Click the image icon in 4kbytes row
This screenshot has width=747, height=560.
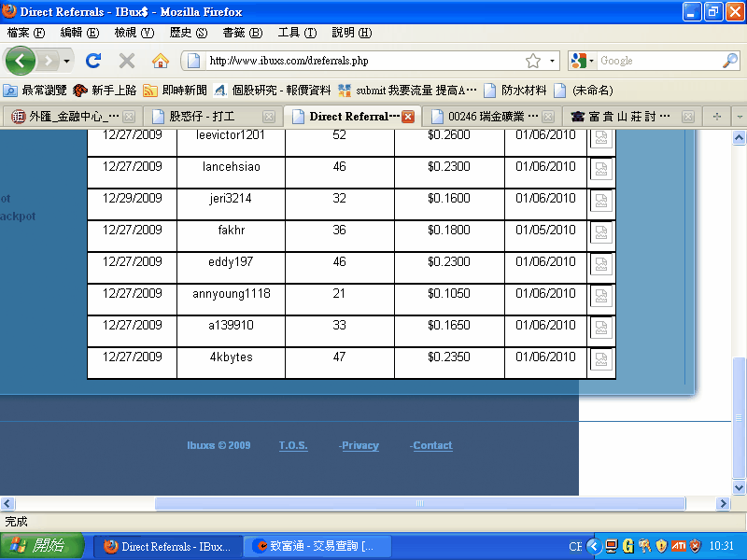point(601,359)
